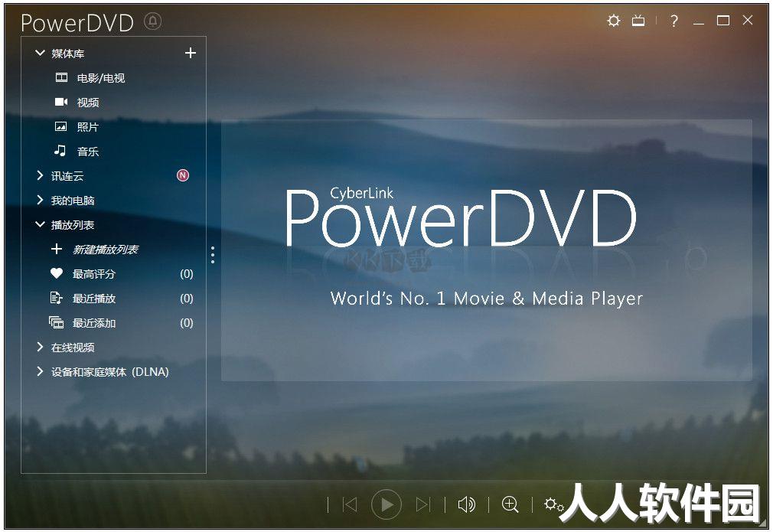The height and width of the screenshot is (532, 773).
Task: Minimize the PowerDVD window
Action: (x=699, y=21)
